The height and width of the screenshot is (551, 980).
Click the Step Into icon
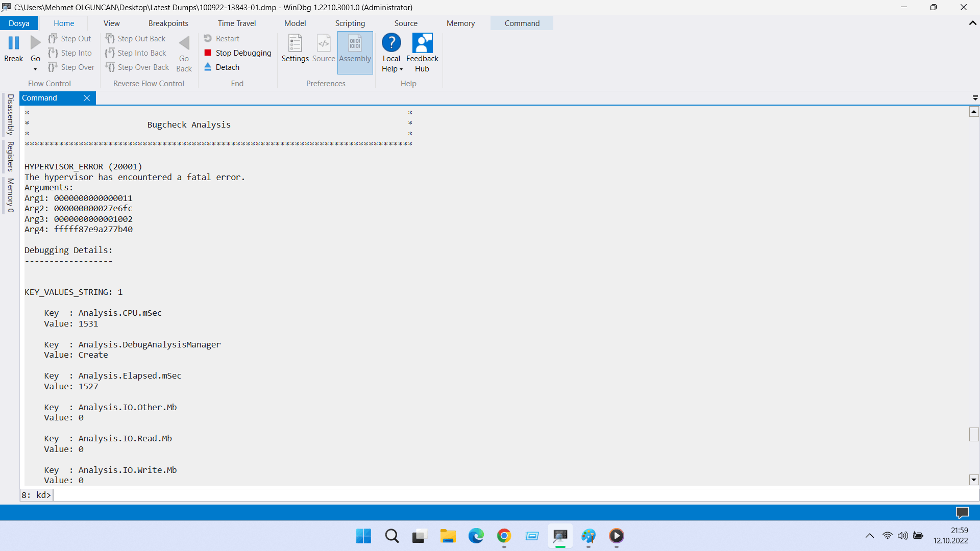click(x=53, y=53)
